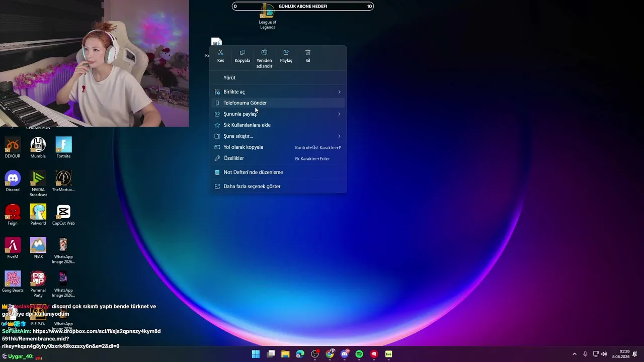Viewport: 644px width, 362px height.
Task: Select the Mumble desktop icon
Action: pyautogui.click(x=38, y=148)
